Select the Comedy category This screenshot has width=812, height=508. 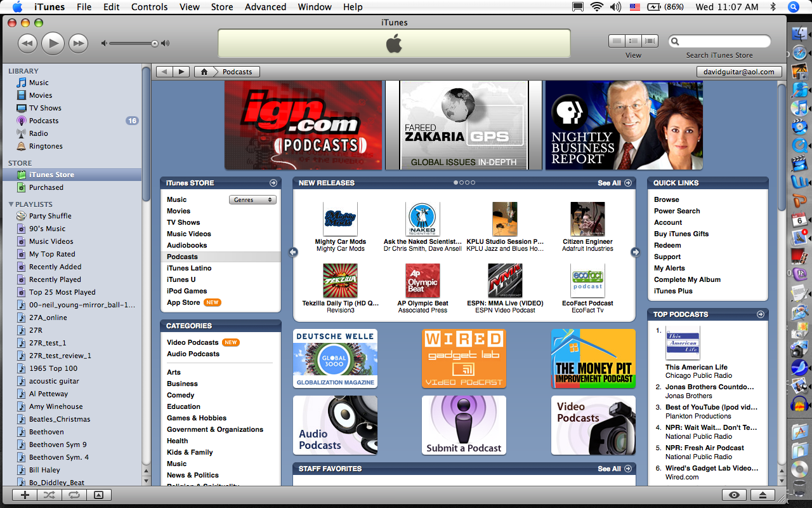[x=181, y=395]
